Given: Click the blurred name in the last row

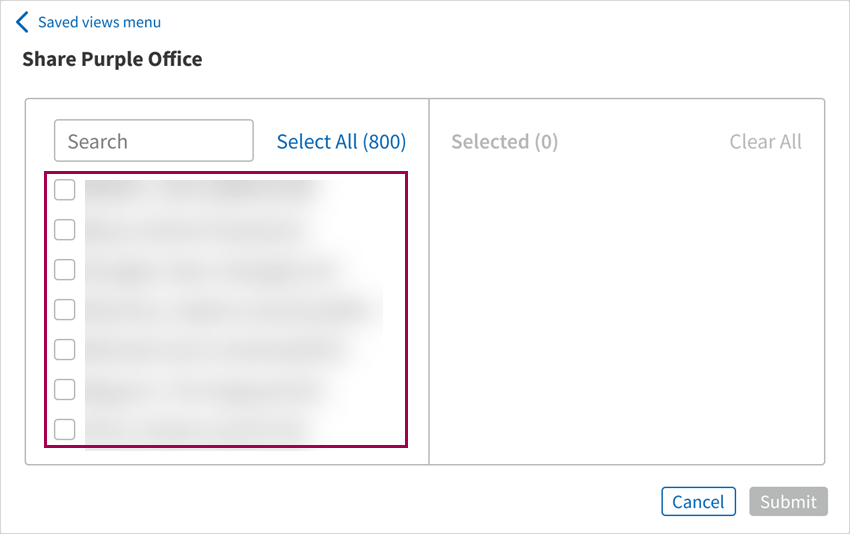Looking at the screenshot, I should pos(195,430).
